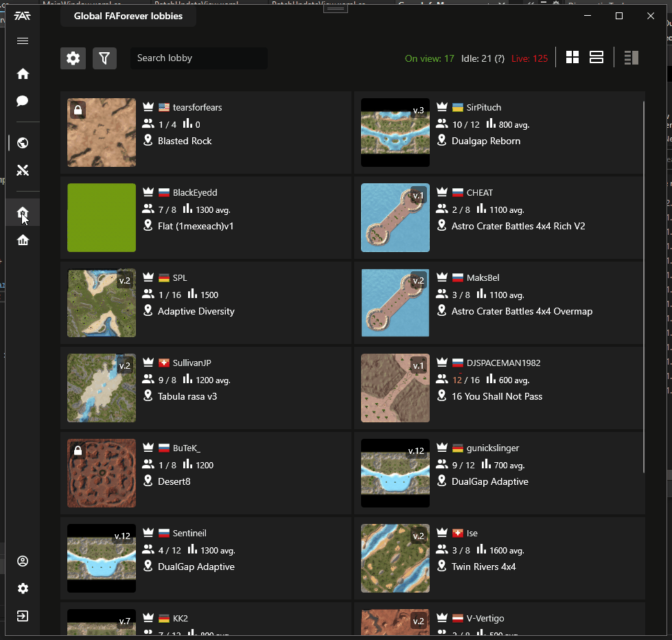Open Blasted Rock map thumbnail
The width and height of the screenshot is (672, 640).
pyautogui.click(x=102, y=133)
